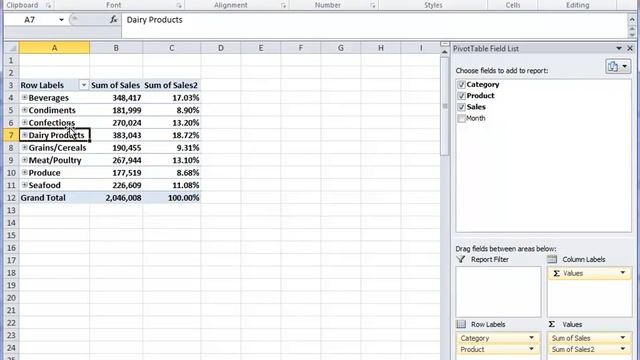The height and width of the screenshot is (360, 640).
Task: Expand the Meat/Poultry category row
Action: tap(24, 160)
